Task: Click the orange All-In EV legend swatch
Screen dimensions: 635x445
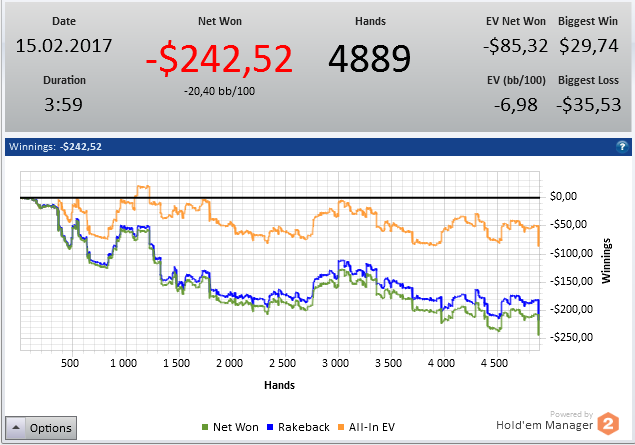Action: point(341,427)
